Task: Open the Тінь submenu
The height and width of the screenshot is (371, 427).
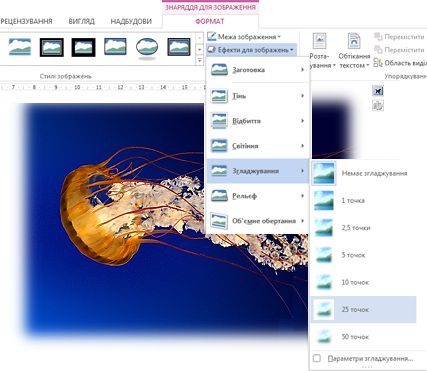Action: 257,96
